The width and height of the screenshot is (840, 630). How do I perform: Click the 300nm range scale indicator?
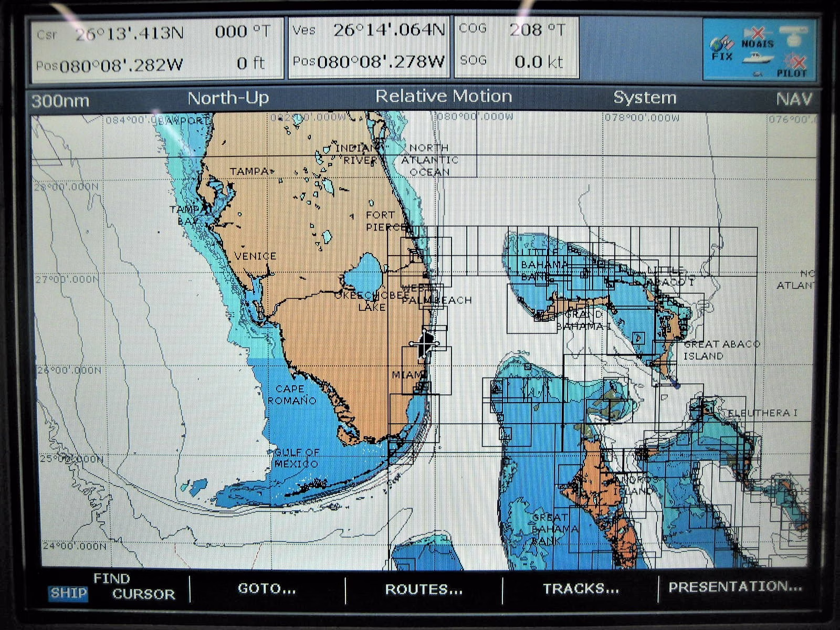[60, 100]
